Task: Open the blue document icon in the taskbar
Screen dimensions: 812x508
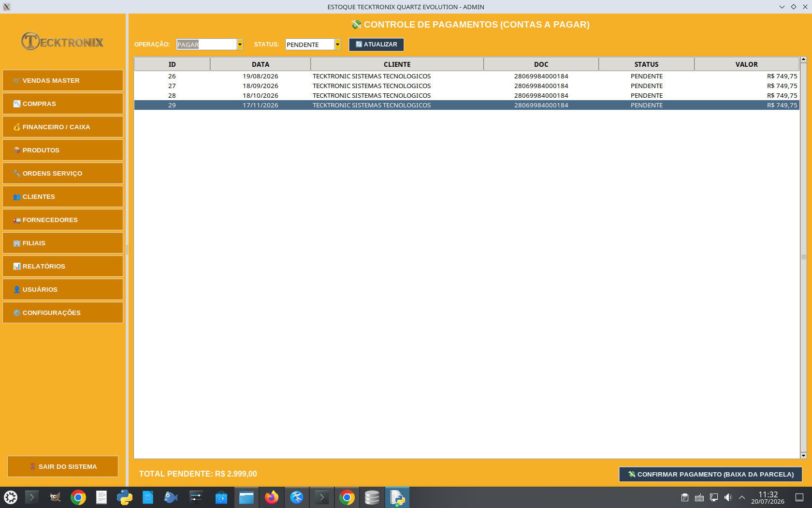Action: [148, 497]
